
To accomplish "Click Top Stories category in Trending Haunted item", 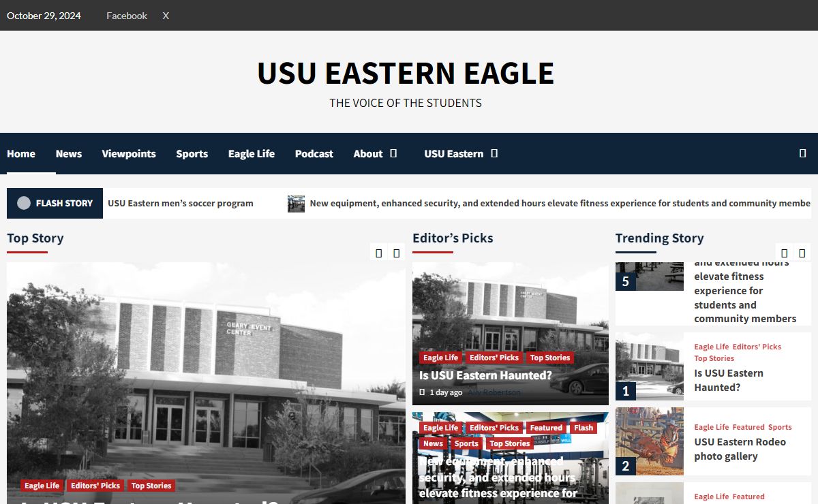I will [714, 358].
